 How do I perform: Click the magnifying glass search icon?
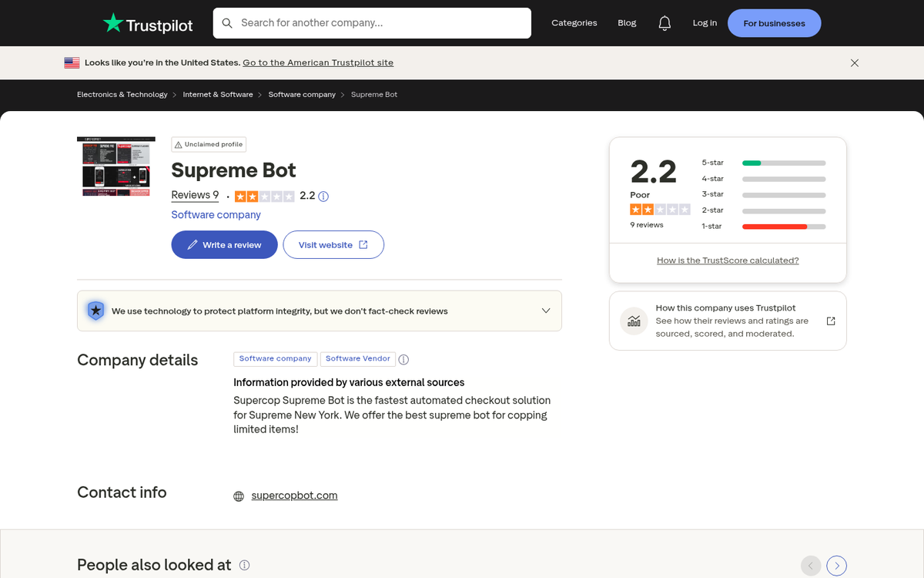(x=227, y=23)
